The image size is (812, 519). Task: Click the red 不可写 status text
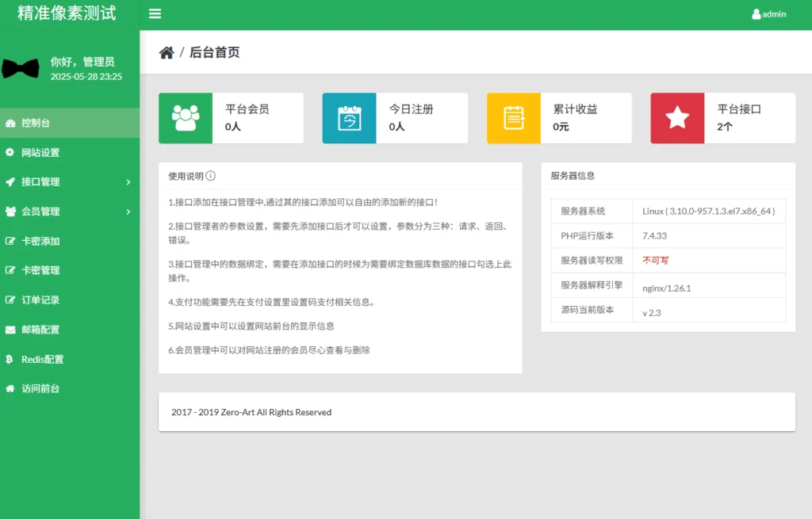pos(656,260)
